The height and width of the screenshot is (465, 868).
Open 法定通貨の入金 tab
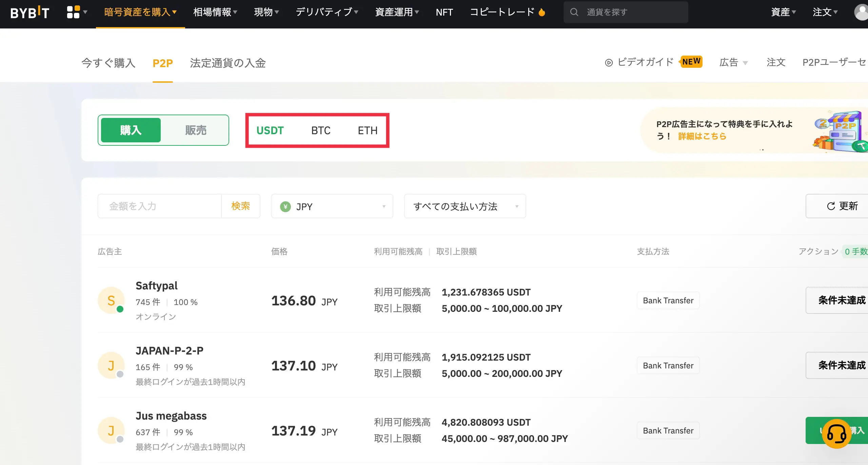point(228,63)
